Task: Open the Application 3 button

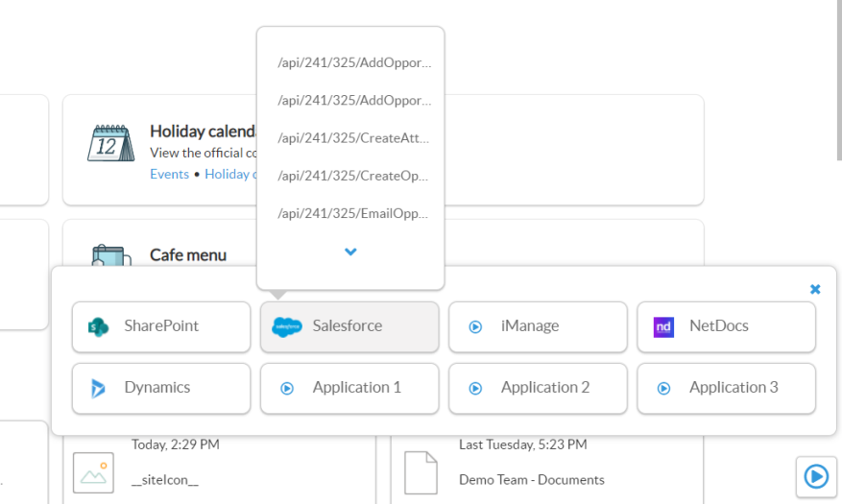Action: point(726,388)
